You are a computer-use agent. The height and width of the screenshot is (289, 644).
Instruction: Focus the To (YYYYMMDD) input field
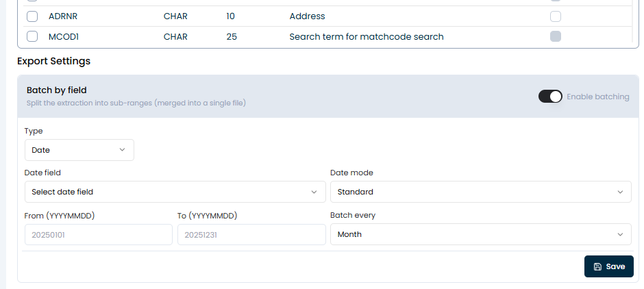click(x=251, y=234)
